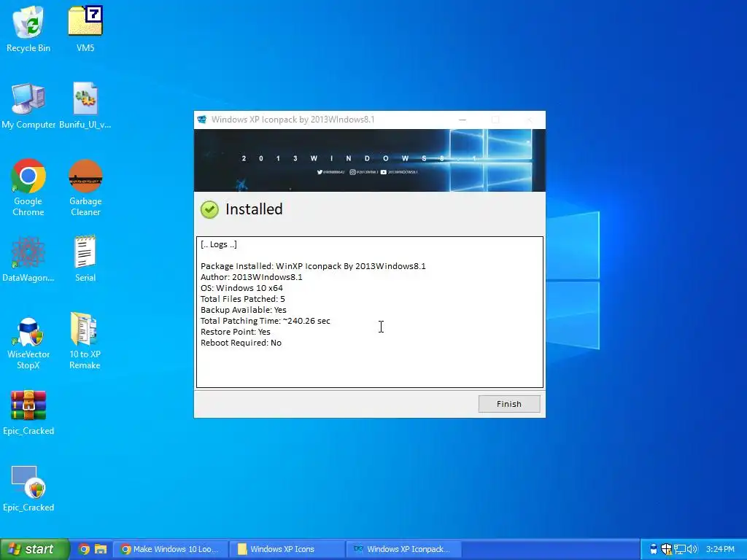Click the 'OS: Windows 10 x64' log line
Image resolution: width=747 pixels, height=560 pixels.
click(x=241, y=288)
